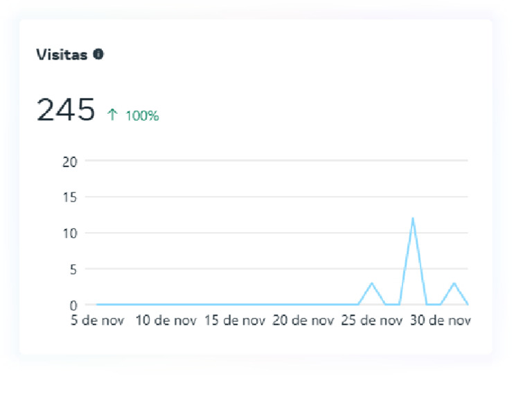Screen dimensions: 532x394
Task: Click the y-axis label 5
Action: coord(73,270)
